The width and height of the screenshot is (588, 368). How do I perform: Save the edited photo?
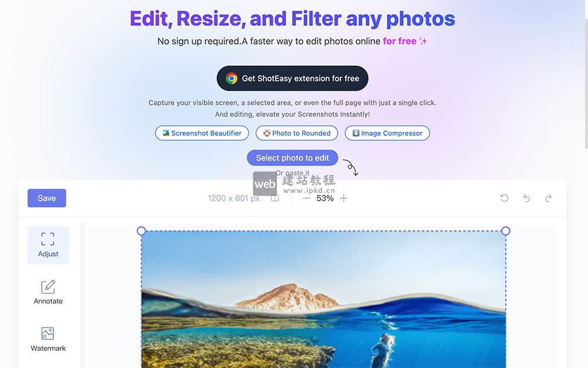[x=47, y=198]
